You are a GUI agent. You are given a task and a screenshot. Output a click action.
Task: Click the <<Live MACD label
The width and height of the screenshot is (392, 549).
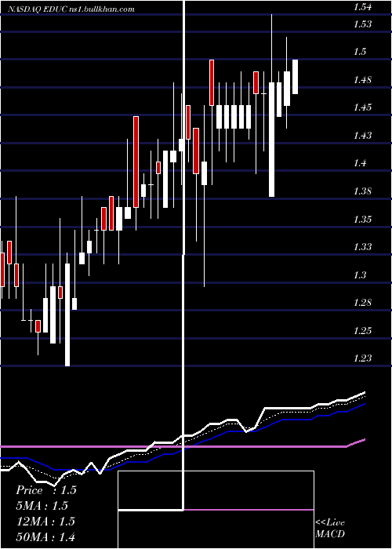click(x=330, y=528)
